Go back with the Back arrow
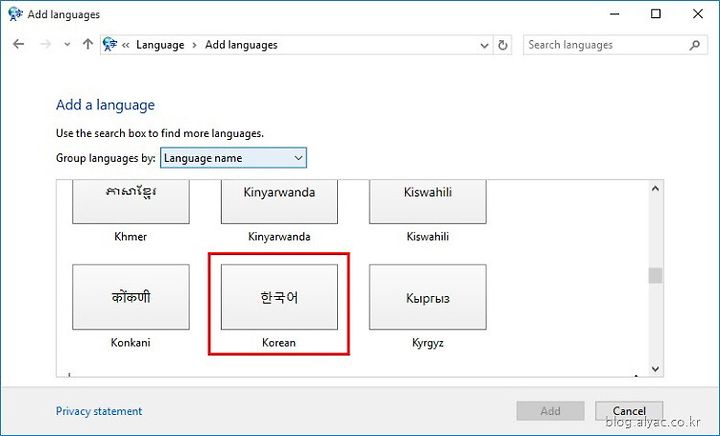The width and height of the screenshot is (720, 436). coord(18,45)
